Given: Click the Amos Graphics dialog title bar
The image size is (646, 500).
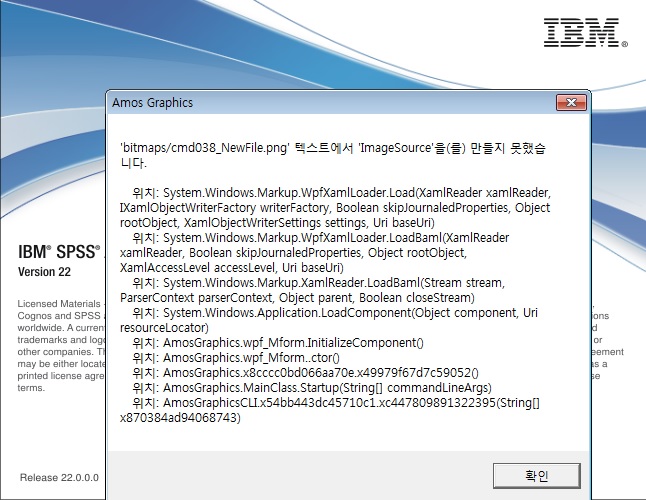Looking at the screenshot, I should 300,102.
